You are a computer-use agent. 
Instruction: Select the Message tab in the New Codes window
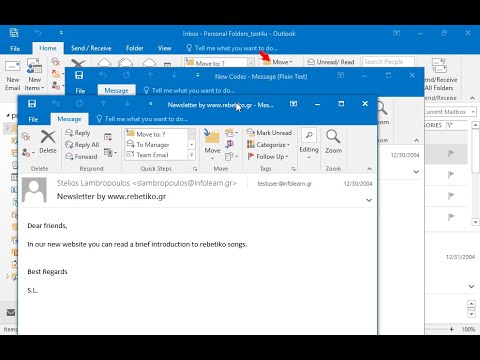pyautogui.click(x=116, y=90)
